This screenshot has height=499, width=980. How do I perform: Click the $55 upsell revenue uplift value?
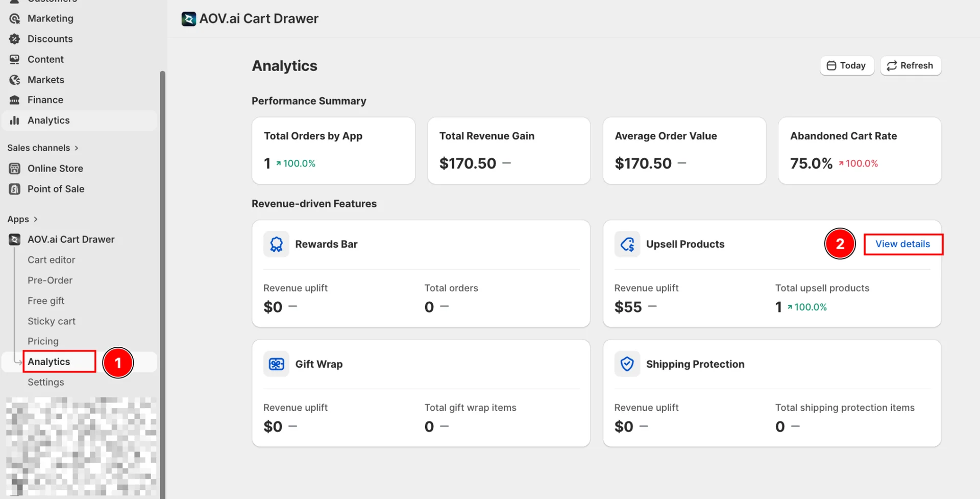coord(628,307)
